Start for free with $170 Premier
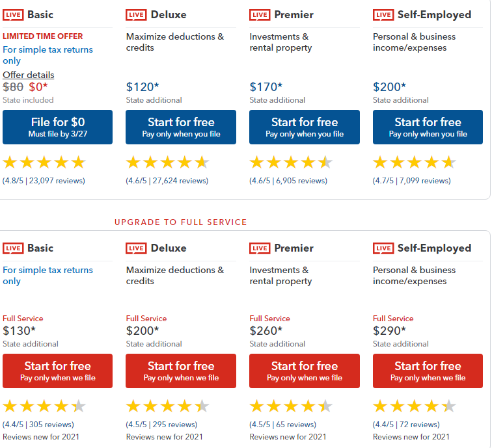 click(x=305, y=127)
